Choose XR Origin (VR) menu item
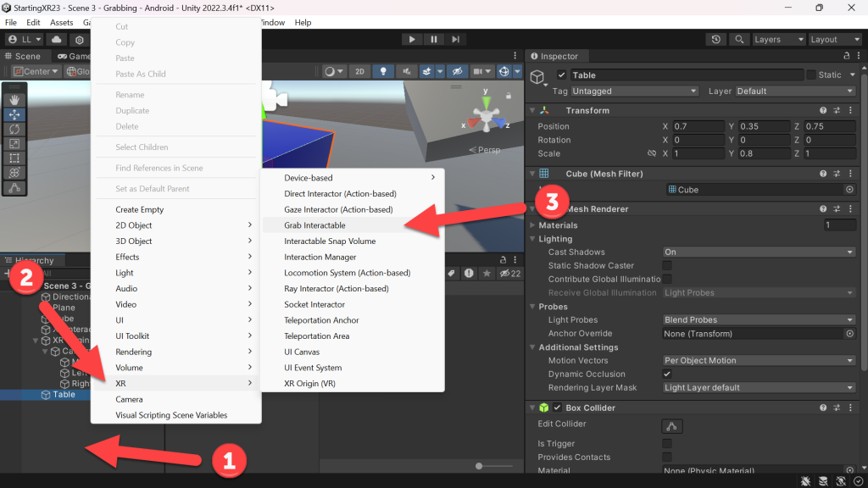Screen dimensions: 868x488 353,384
